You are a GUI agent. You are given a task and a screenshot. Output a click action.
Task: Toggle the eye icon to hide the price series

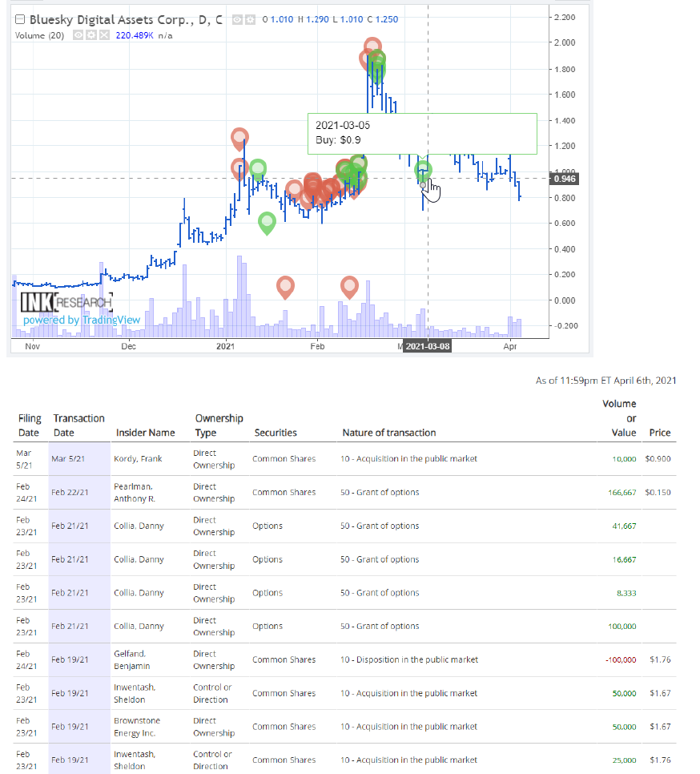(x=236, y=19)
